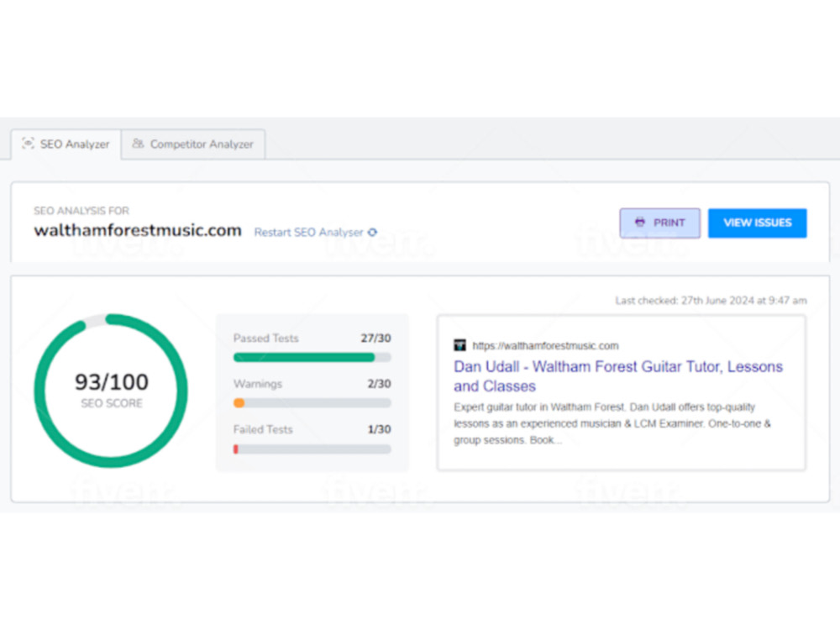Screen dimensions: 840x630
Task: Click the walthamforestmusic.com domain heading
Action: [138, 230]
